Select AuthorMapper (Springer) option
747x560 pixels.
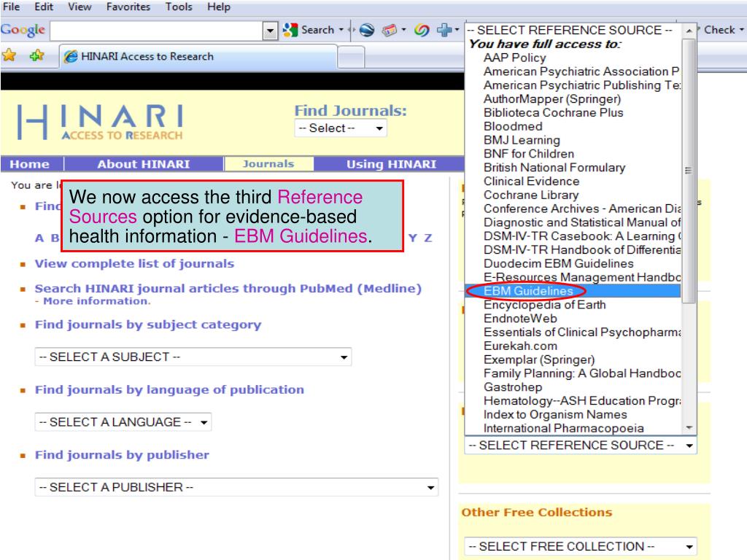click(573, 98)
